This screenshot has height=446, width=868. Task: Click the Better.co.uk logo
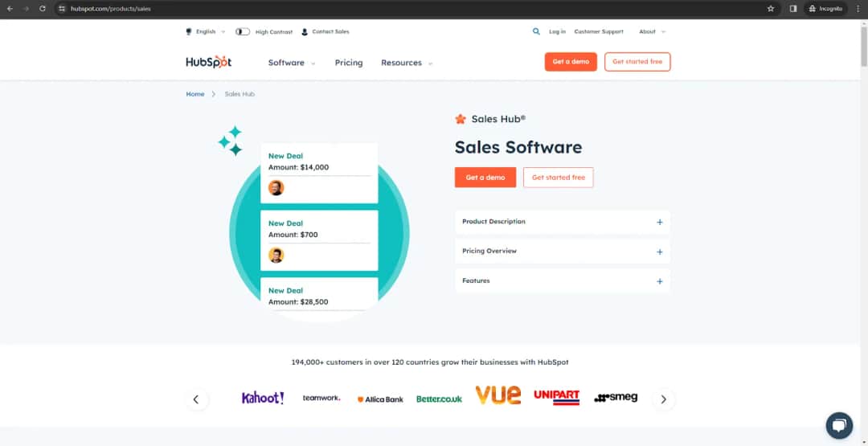(x=439, y=399)
